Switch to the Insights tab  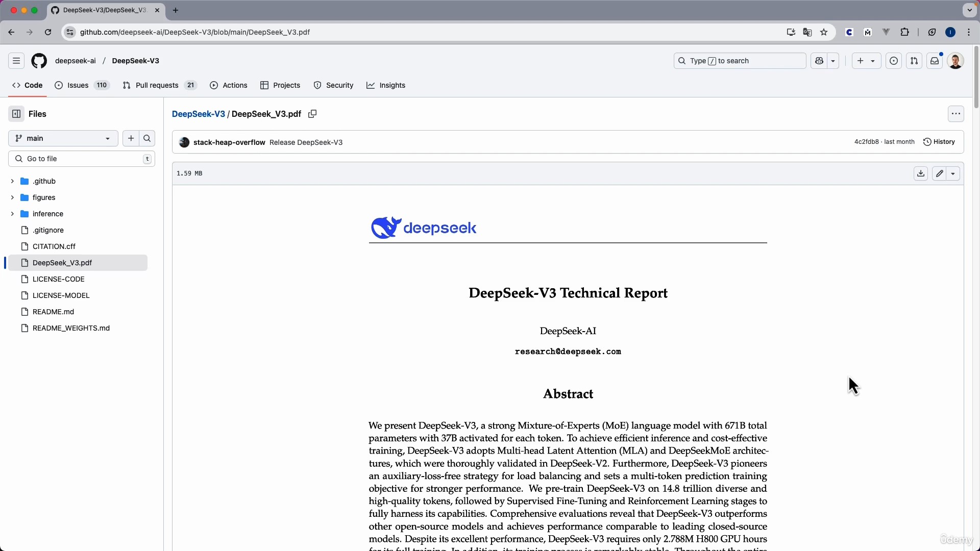point(386,85)
